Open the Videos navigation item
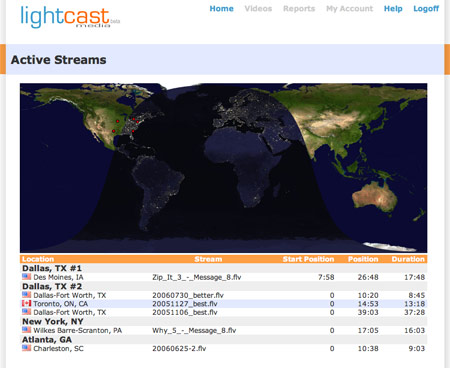Screen dimensions: 450x368 258,9
